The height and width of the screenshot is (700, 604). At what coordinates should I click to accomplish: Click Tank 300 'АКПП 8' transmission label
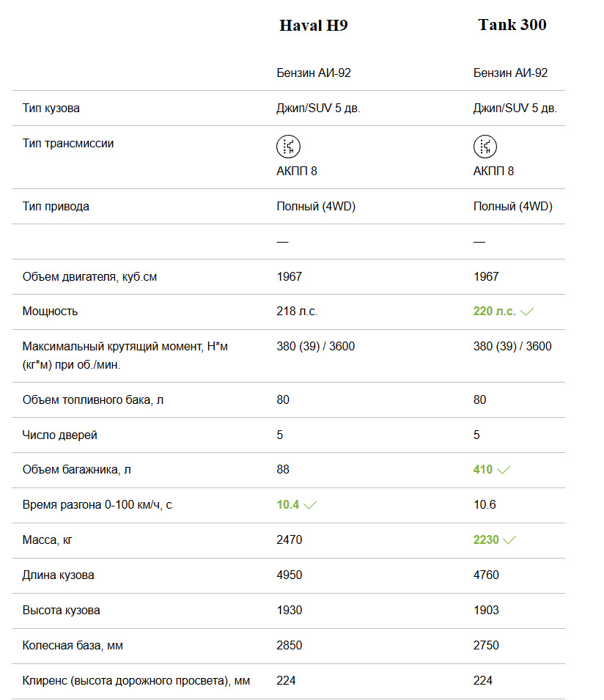pos(493,171)
